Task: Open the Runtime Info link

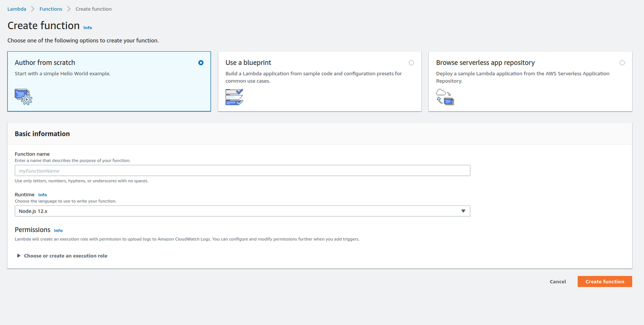Action: pos(43,195)
